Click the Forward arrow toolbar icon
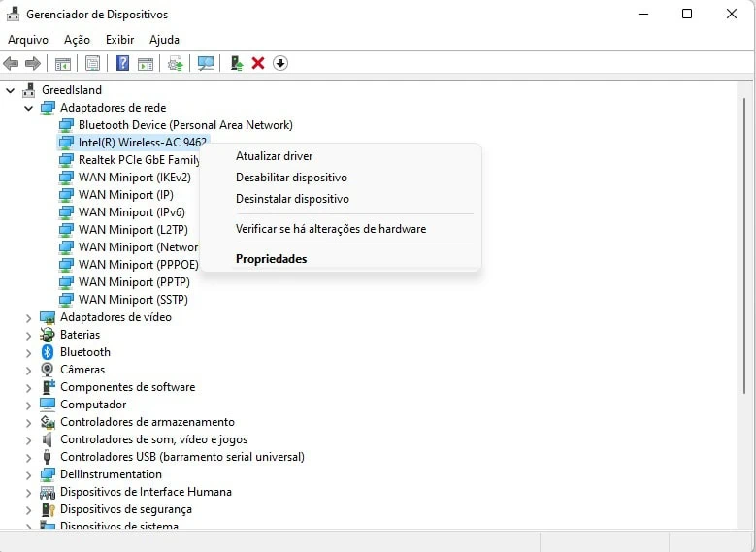The image size is (756, 552). [x=33, y=63]
